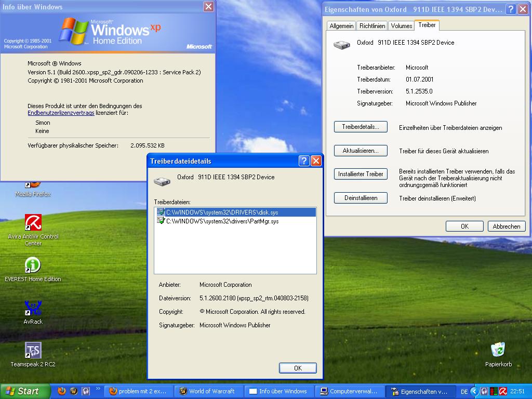The image size is (532, 399).
Task: Switch to the Allgemein tab
Action: click(342, 26)
